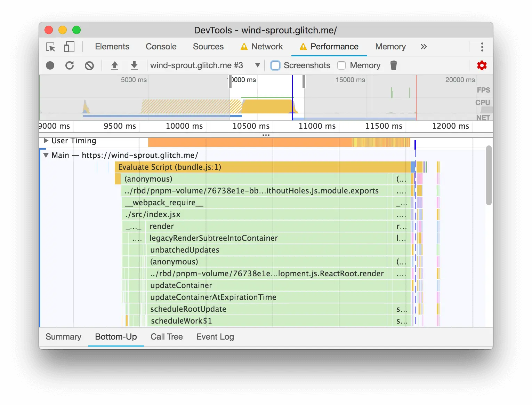Screen dimensions: 532x405
Task: Start recording with the record button
Action: (x=50, y=65)
